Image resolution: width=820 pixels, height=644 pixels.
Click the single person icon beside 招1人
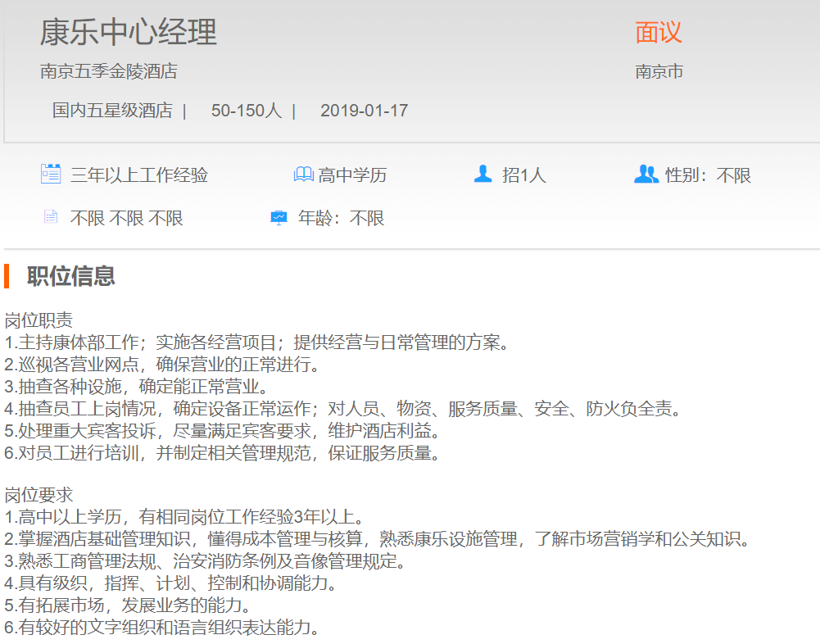[x=483, y=174]
